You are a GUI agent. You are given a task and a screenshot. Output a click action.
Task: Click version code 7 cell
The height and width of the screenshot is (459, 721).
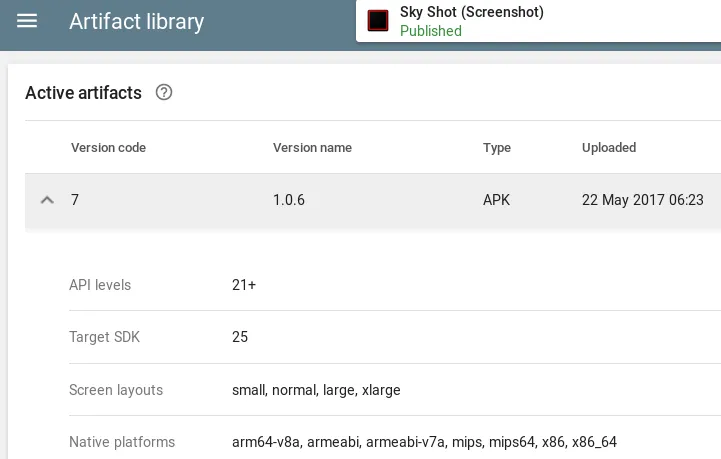(75, 200)
